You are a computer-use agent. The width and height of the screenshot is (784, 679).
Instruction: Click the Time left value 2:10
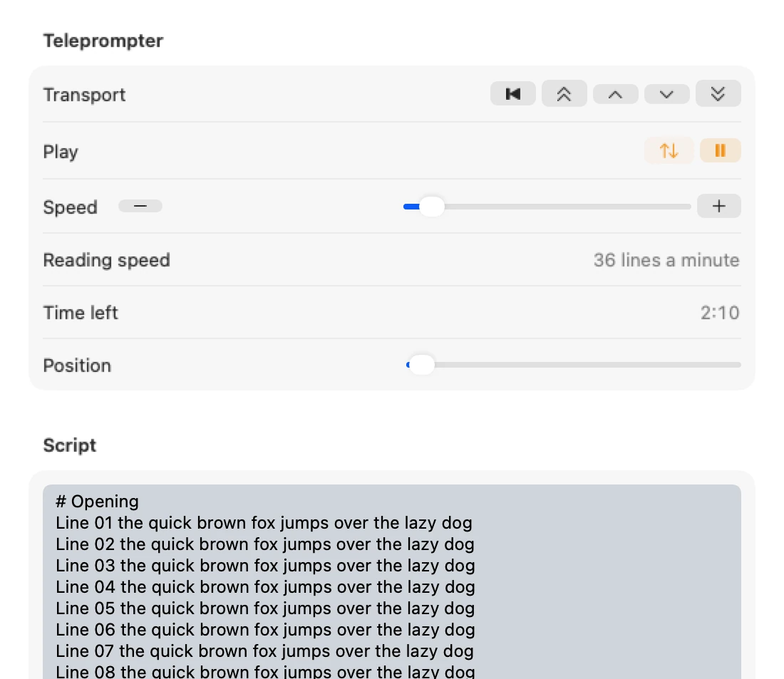720,313
